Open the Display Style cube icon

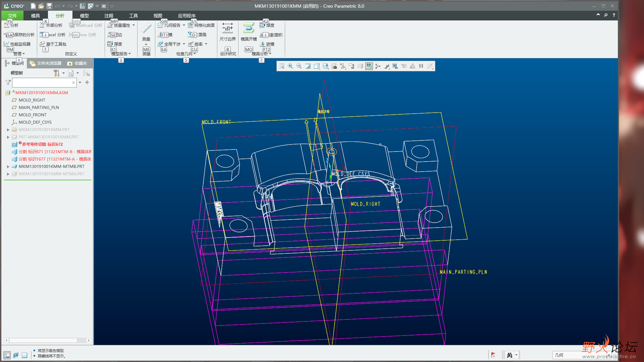(317, 66)
